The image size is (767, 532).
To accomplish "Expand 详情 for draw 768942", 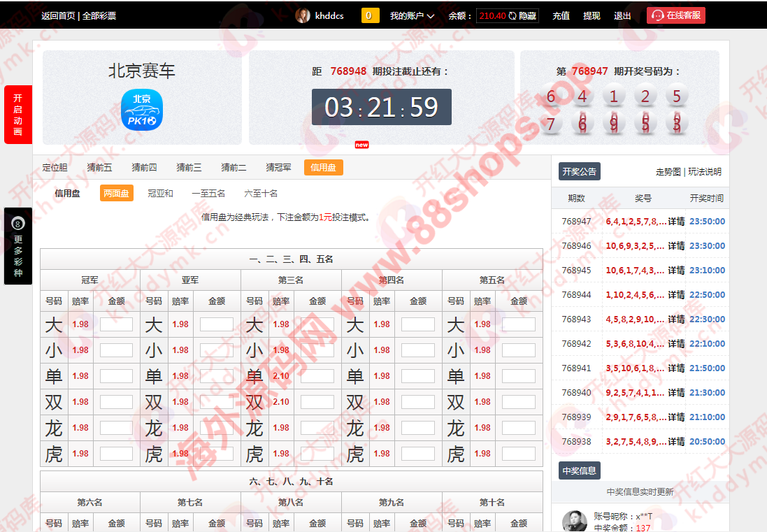I will (x=676, y=344).
